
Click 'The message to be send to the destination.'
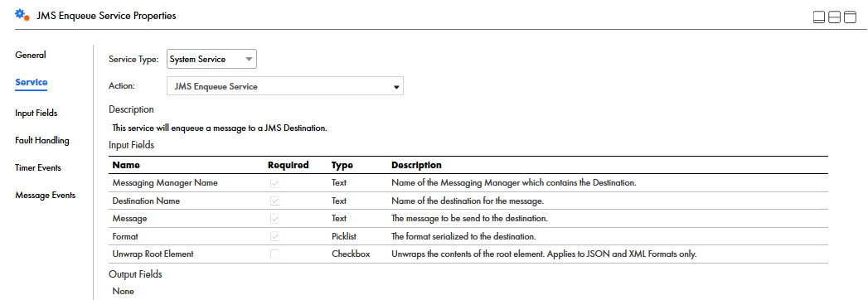pos(469,219)
